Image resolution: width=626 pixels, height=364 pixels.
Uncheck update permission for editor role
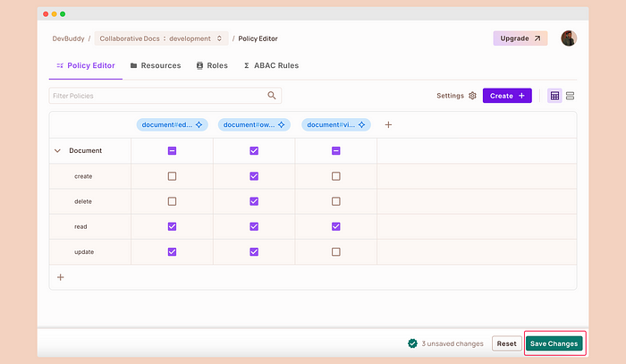click(x=172, y=252)
